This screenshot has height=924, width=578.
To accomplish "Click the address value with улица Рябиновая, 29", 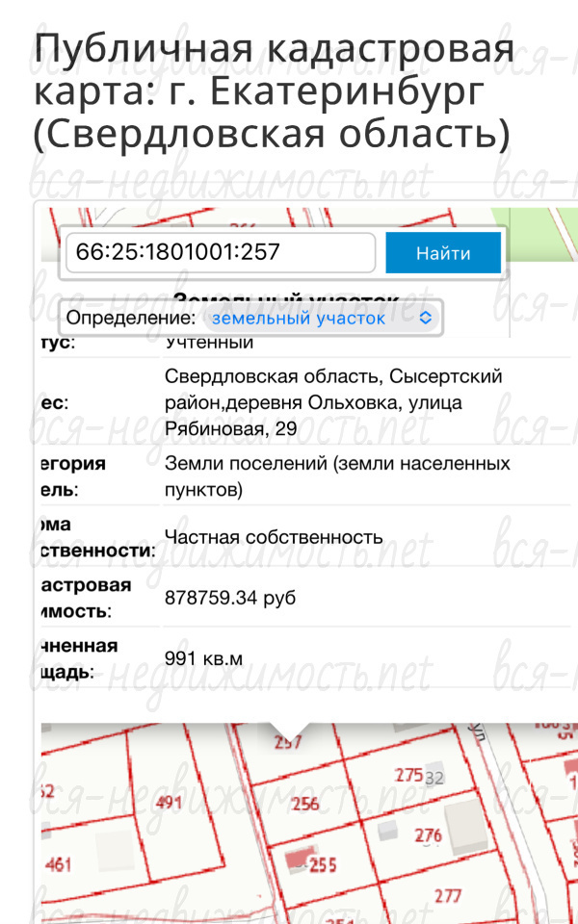I will pos(333,401).
